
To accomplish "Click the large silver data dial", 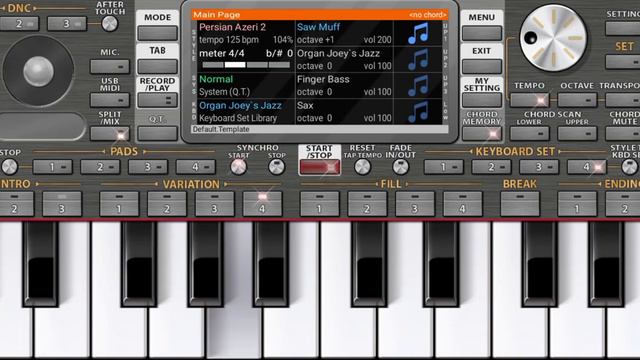I will pyautogui.click(x=553, y=38).
